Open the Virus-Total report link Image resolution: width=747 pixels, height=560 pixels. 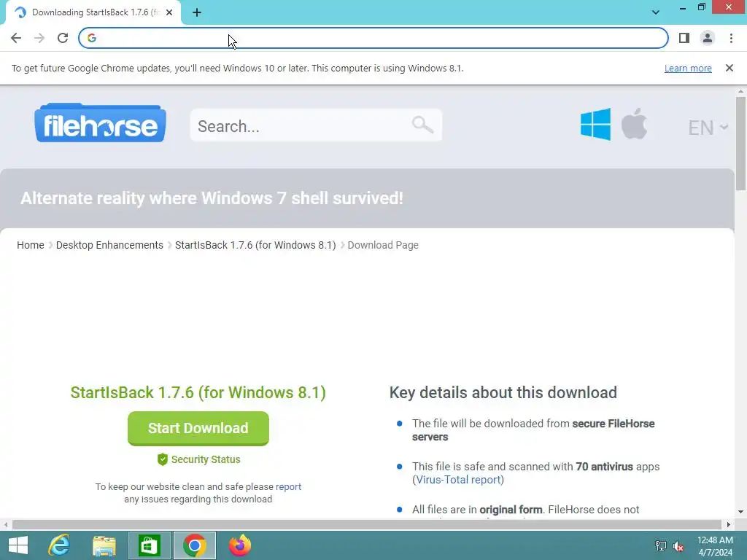pyautogui.click(x=458, y=480)
